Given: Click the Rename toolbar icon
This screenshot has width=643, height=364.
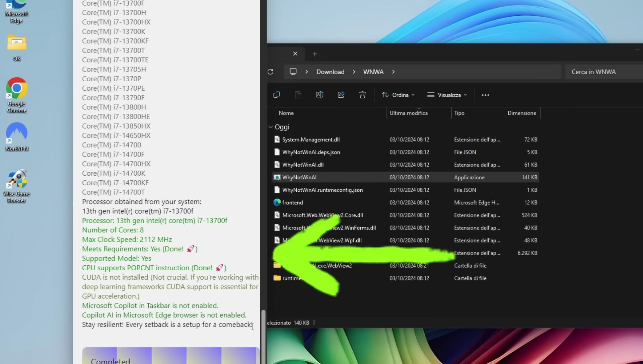Looking at the screenshot, I should coord(319,95).
